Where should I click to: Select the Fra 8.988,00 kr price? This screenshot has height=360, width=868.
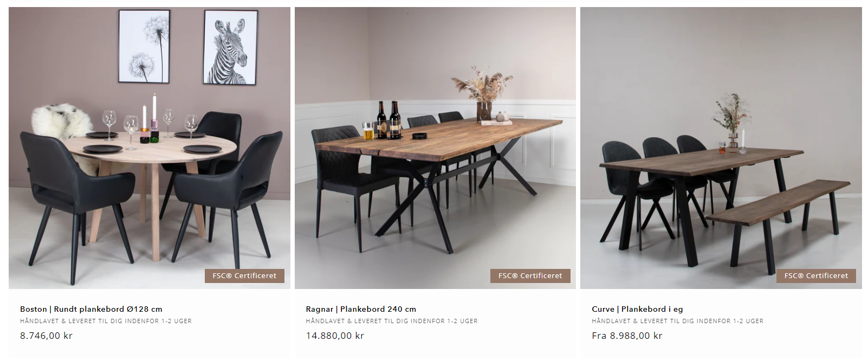[x=627, y=336]
